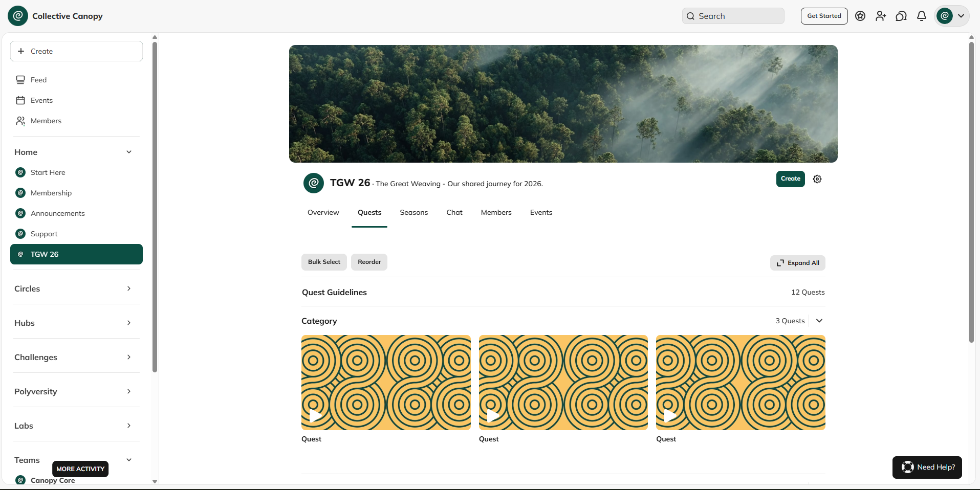Click the Bulk Select button

(x=324, y=262)
